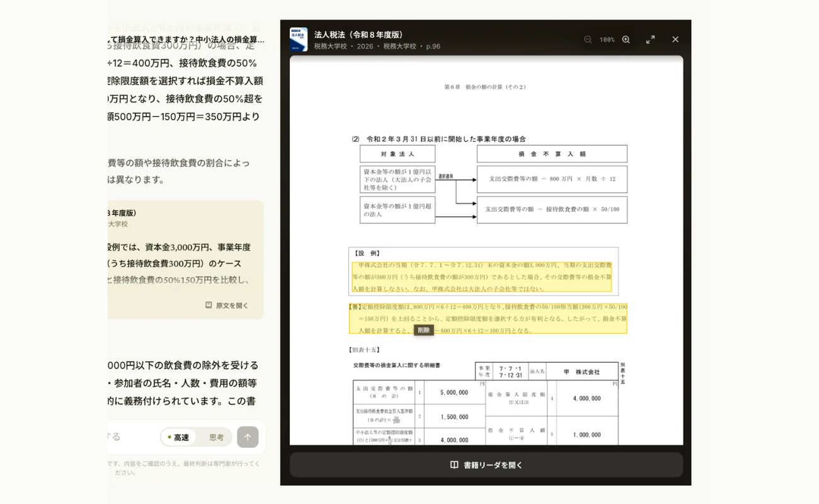Screen dimensions: 819x504
Task: Click the 損金不算入額 table header
Action: tap(552, 154)
